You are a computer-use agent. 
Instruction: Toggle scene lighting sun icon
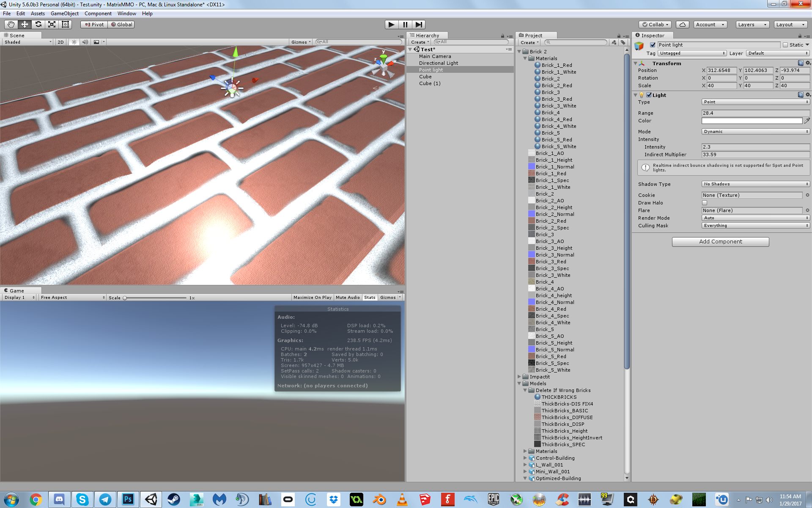74,42
